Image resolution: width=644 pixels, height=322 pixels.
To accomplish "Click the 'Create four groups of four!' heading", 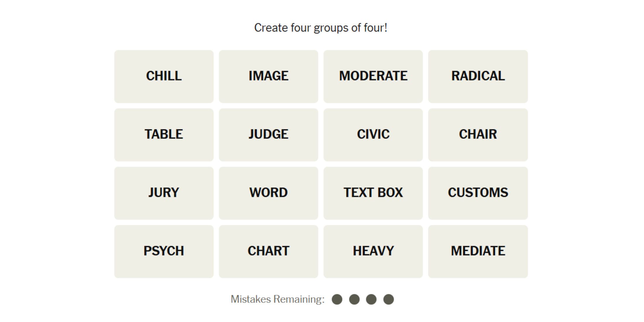I will [x=321, y=28].
